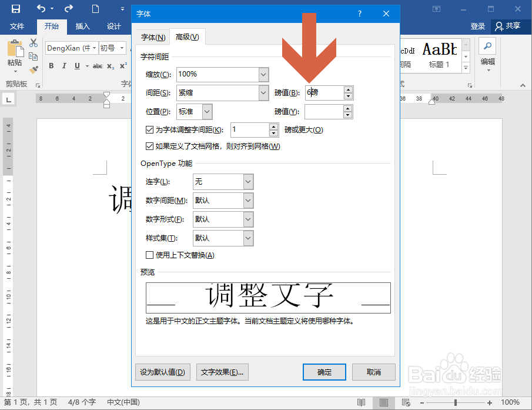Enable the 使用上下文替换 checkbox
This screenshot has width=532, height=410.
(150, 255)
